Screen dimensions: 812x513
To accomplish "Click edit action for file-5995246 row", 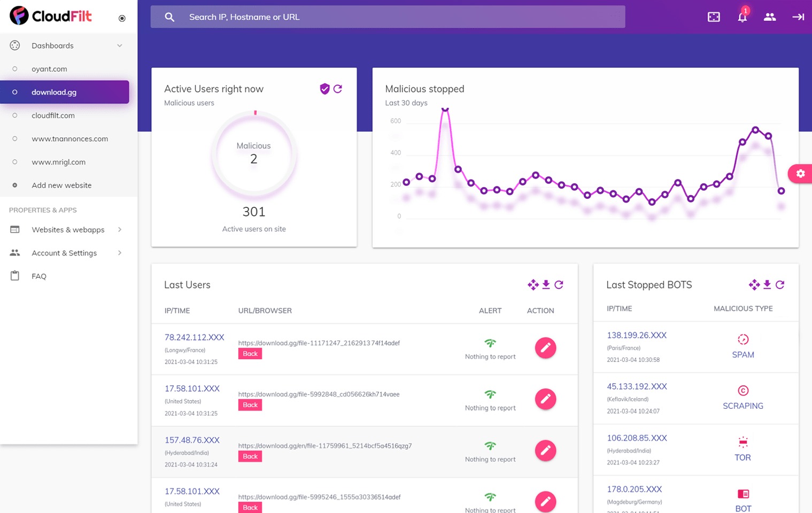I will tap(545, 502).
